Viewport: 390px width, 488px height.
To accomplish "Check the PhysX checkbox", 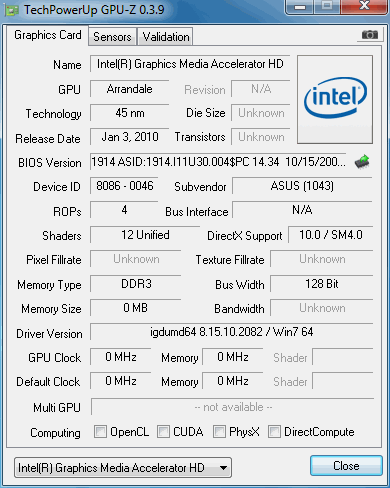I will [x=219, y=431].
